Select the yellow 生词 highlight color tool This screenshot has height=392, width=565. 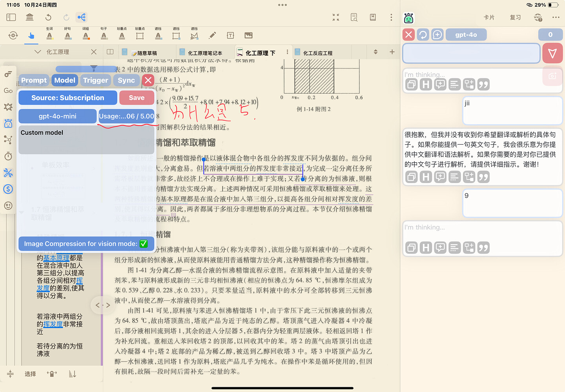(49, 36)
